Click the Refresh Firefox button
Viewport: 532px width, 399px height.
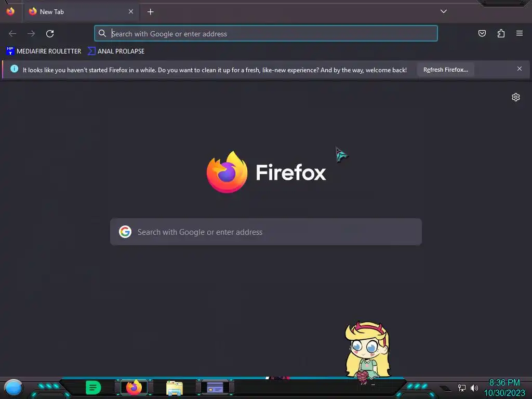[445, 70]
